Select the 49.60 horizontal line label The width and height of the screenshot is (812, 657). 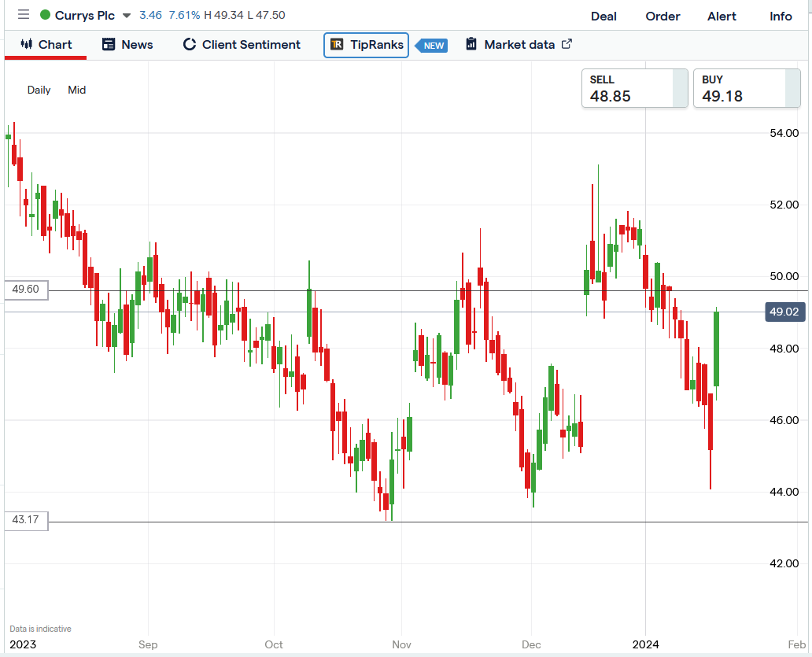[x=26, y=290]
